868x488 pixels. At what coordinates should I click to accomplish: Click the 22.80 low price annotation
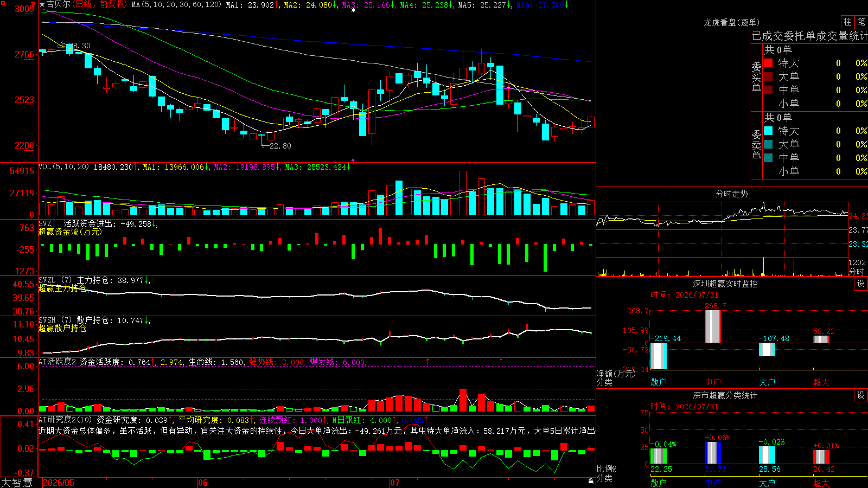280,146
